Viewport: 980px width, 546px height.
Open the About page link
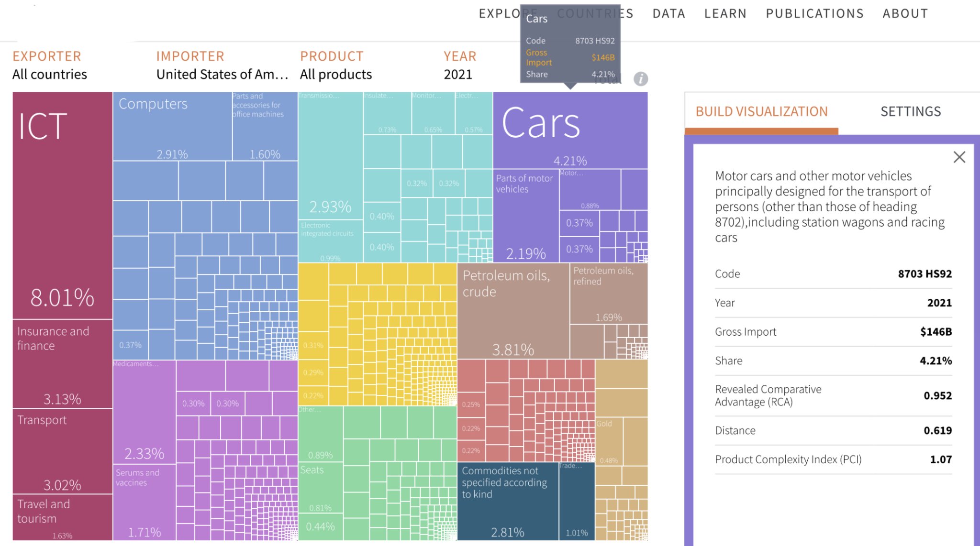[x=905, y=13]
